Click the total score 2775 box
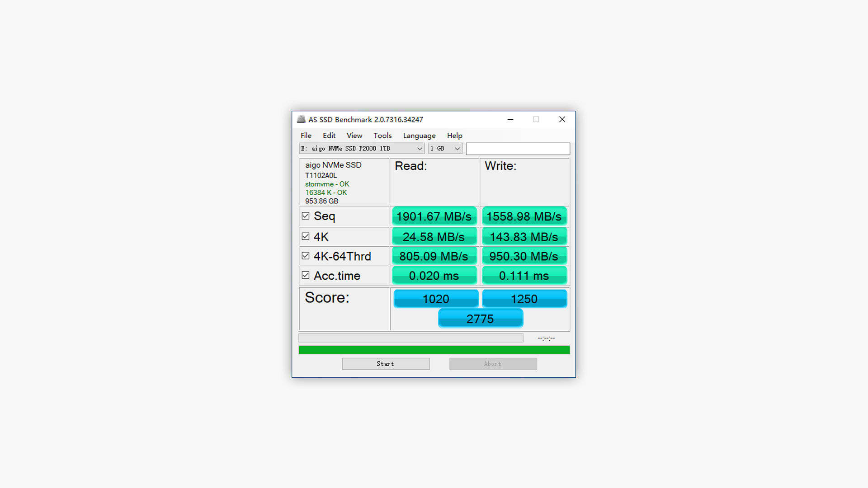Screen dimensions: 868x488 [x=480, y=319]
